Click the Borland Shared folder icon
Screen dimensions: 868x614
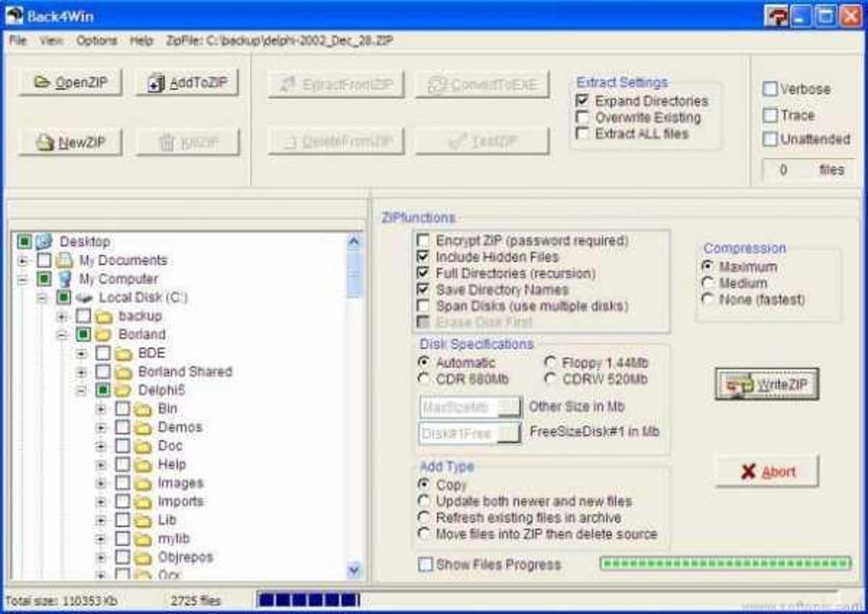pos(123,372)
